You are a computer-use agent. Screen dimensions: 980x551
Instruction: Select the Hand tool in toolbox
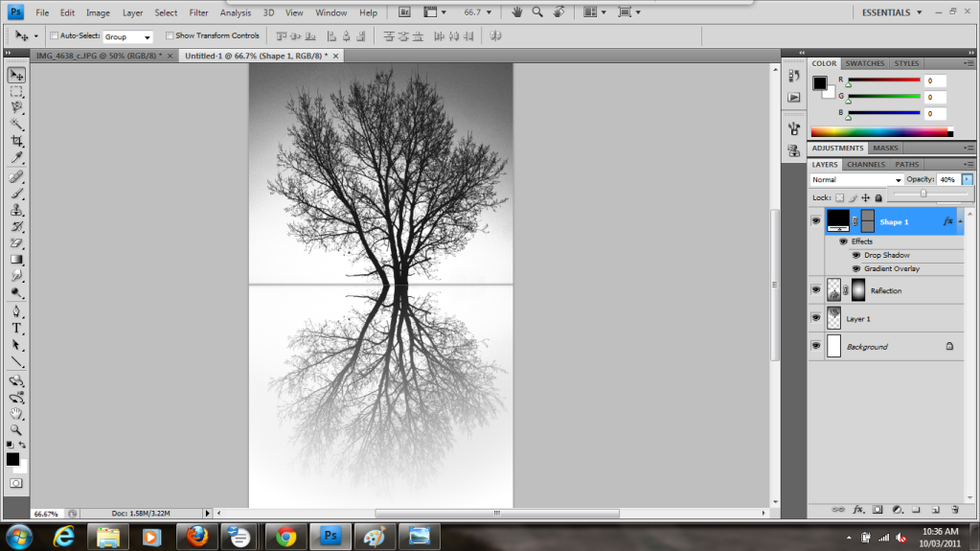(16, 413)
